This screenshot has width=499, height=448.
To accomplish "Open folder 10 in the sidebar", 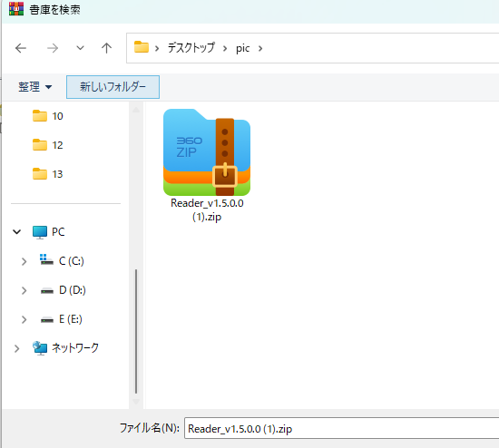I will pyautogui.click(x=48, y=116).
